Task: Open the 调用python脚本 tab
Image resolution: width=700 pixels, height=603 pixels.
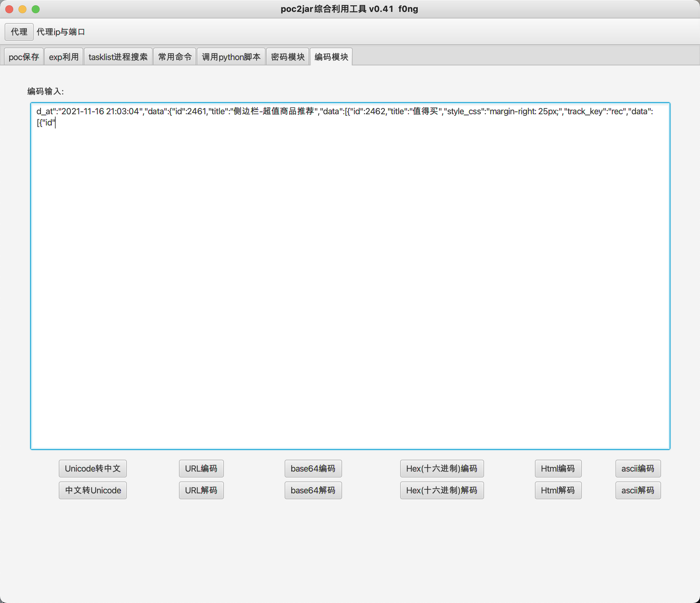Action: pos(231,57)
